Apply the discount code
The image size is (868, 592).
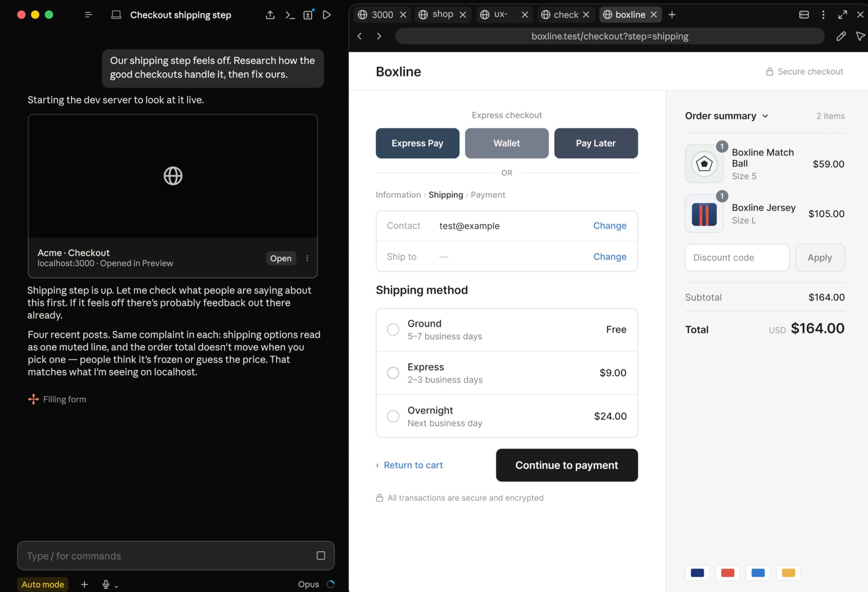[820, 257]
